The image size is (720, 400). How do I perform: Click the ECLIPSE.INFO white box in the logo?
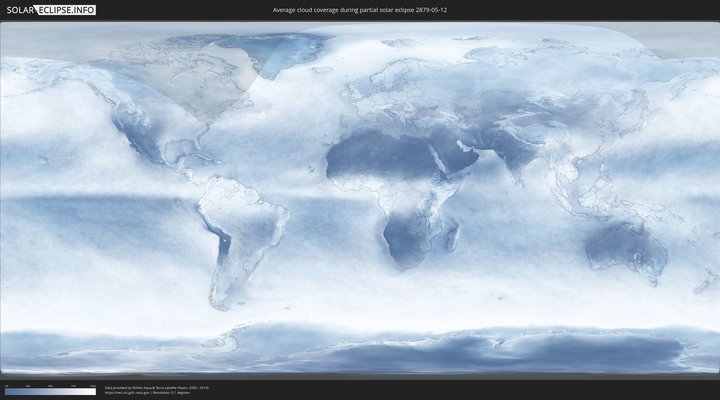tap(66, 10)
